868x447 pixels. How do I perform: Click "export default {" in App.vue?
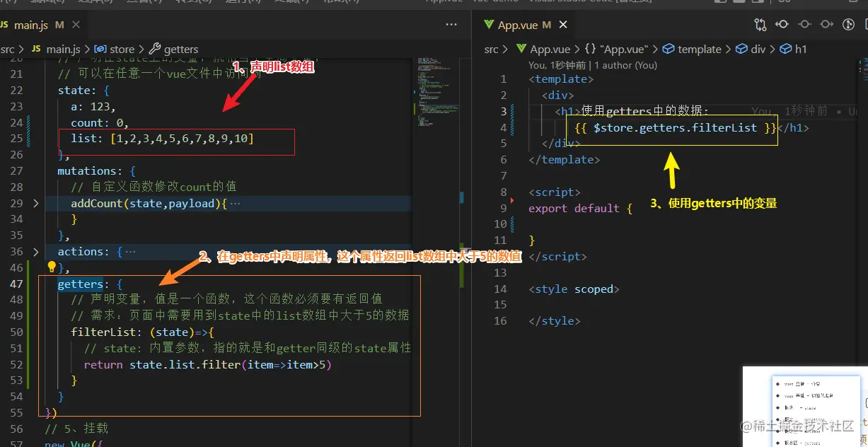point(579,209)
